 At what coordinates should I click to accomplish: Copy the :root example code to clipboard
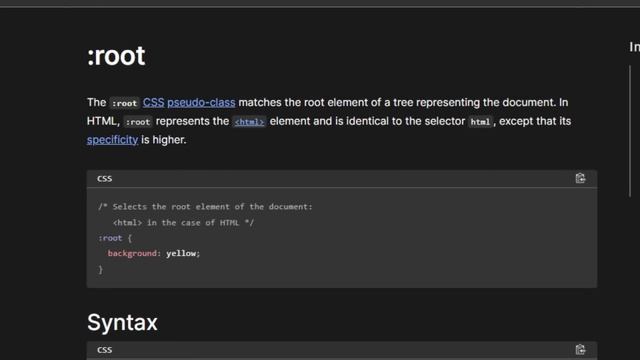coord(580,178)
